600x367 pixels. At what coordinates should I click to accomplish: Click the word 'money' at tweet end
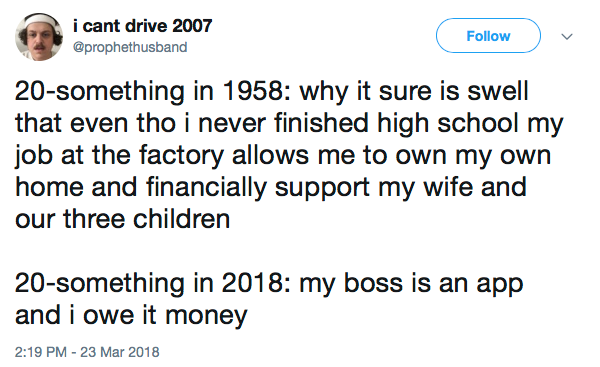click(206, 316)
